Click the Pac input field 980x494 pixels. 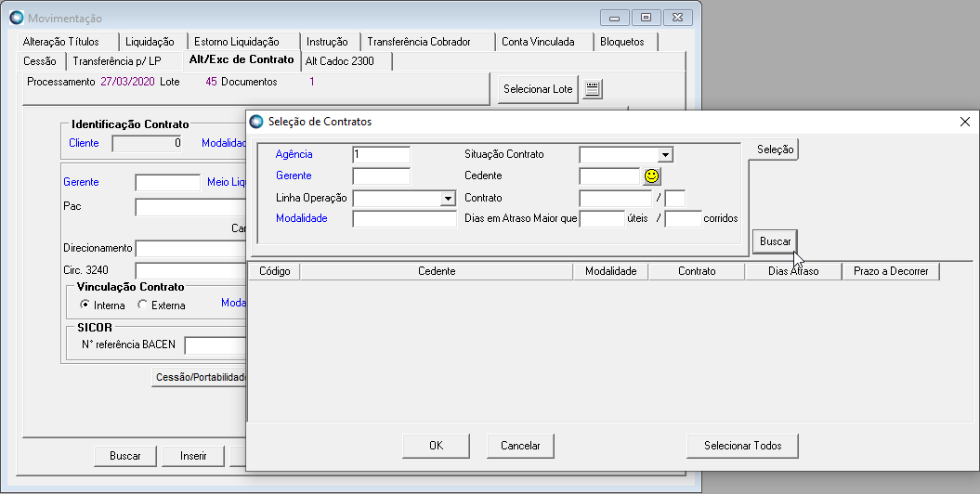(x=190, y=207)
